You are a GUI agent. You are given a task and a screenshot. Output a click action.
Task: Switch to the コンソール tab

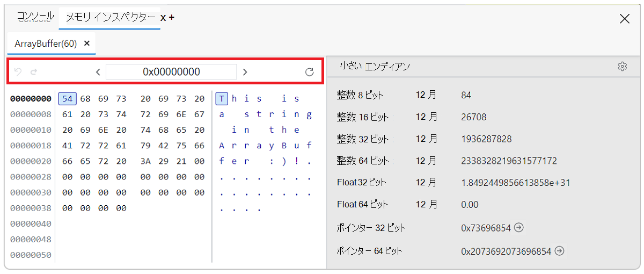click(x=36, y=17)
